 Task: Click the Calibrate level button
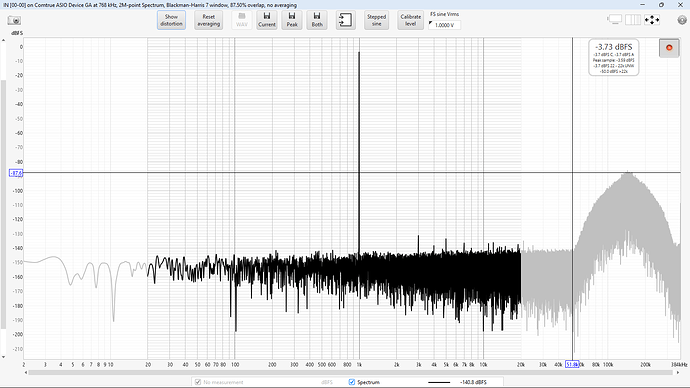(x=411, y=20)
